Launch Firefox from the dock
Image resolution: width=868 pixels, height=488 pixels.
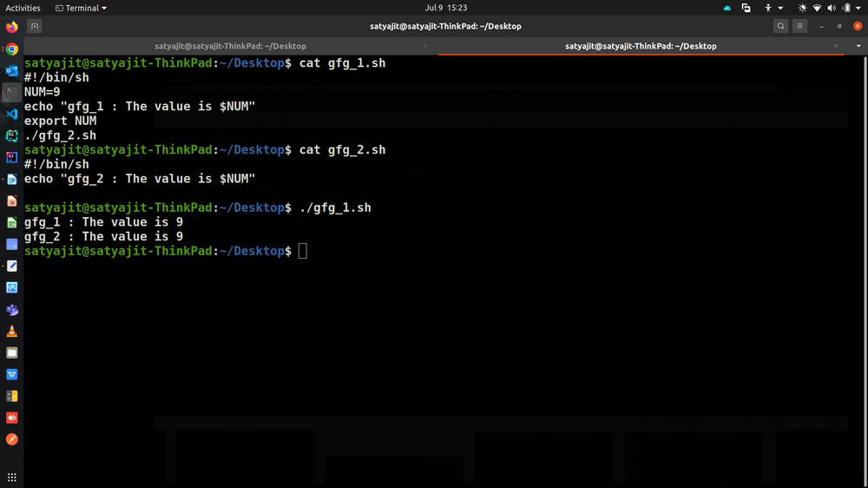(x=11, y=27)
